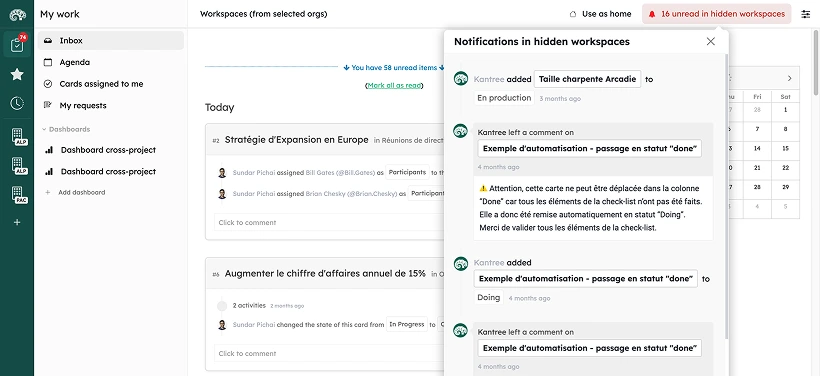Select day 29 in the calendar
Image resolution: width=820 pixels, height=376 pixels.
tap(785, 187)
